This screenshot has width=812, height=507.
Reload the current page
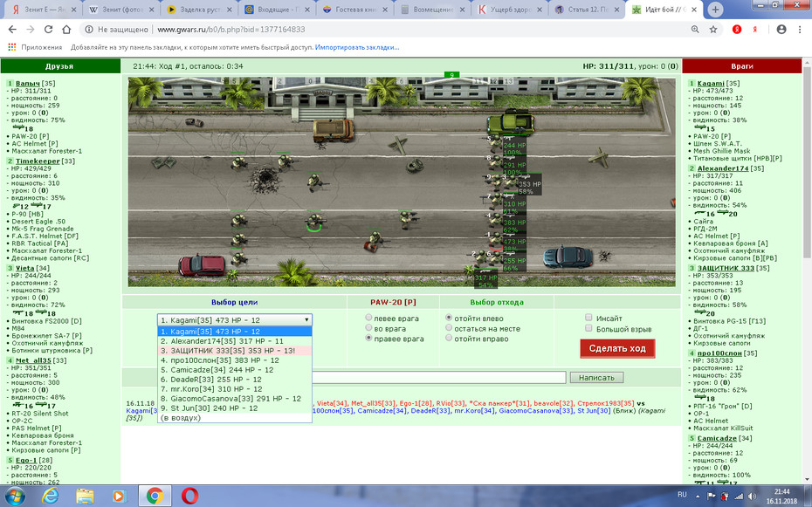point(48,30)
